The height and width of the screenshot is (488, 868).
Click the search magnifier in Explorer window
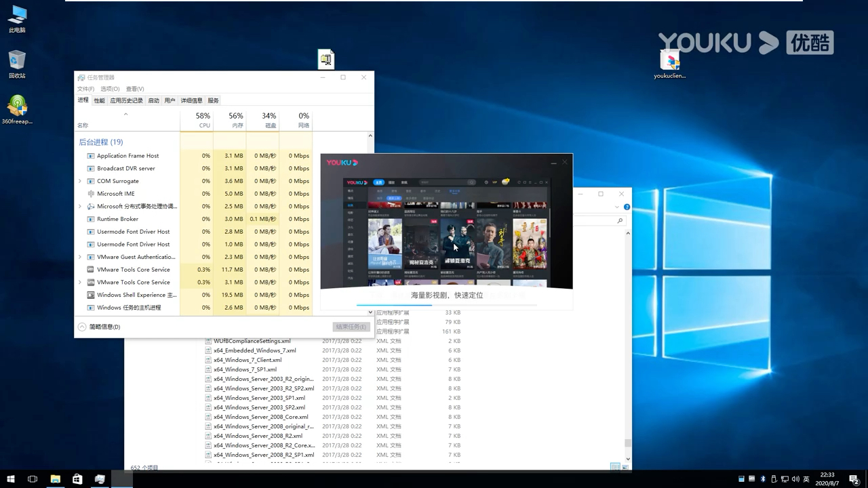[x=620, y=221]
